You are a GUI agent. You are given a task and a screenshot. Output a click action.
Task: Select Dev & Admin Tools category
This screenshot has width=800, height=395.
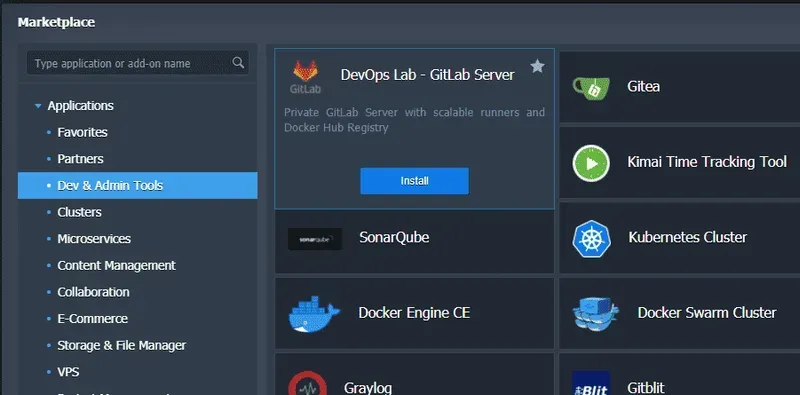pos(138,185)
